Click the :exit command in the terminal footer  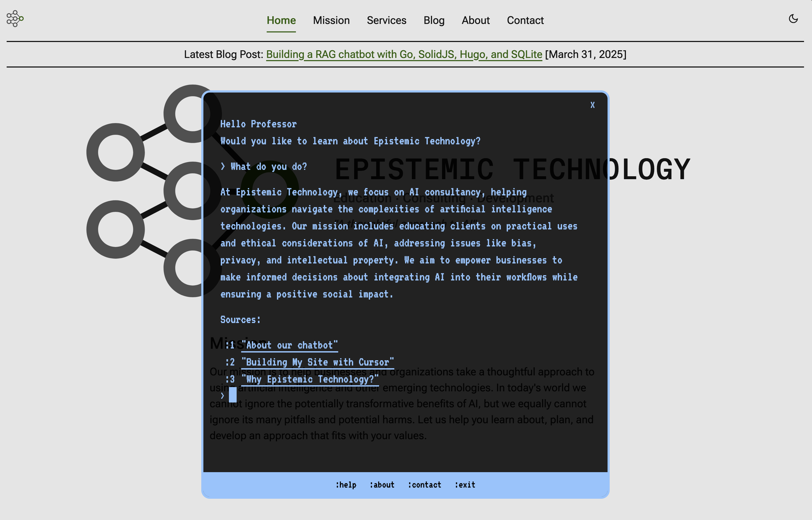click(465, 485)
